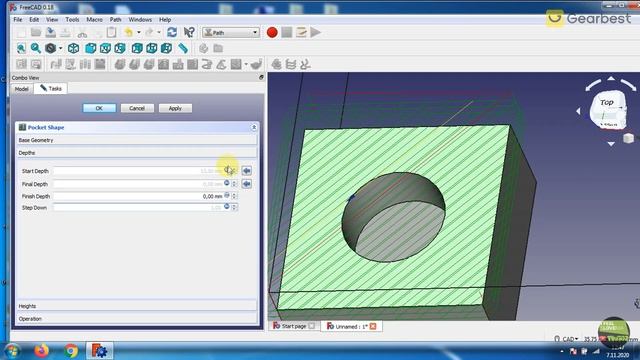Collapse the Depths section
The width and height of the screenshot is (640, 360).
pyautogui.click(x=137, y=153)
